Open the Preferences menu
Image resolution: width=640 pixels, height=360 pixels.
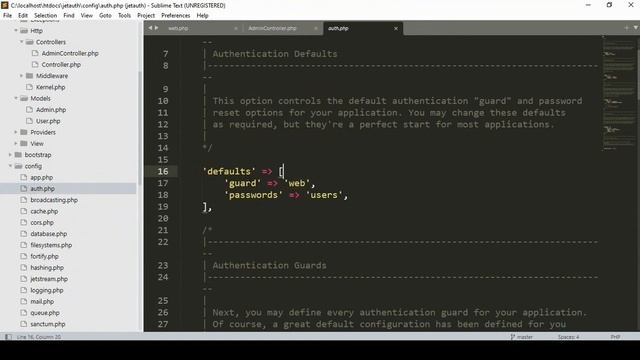tap(176, 16)
